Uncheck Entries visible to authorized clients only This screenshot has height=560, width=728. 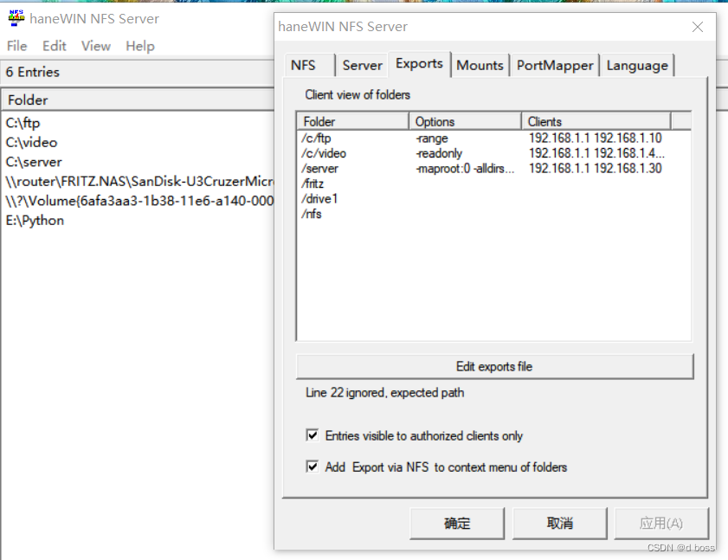pyautogui.click(x=312, y=435)
